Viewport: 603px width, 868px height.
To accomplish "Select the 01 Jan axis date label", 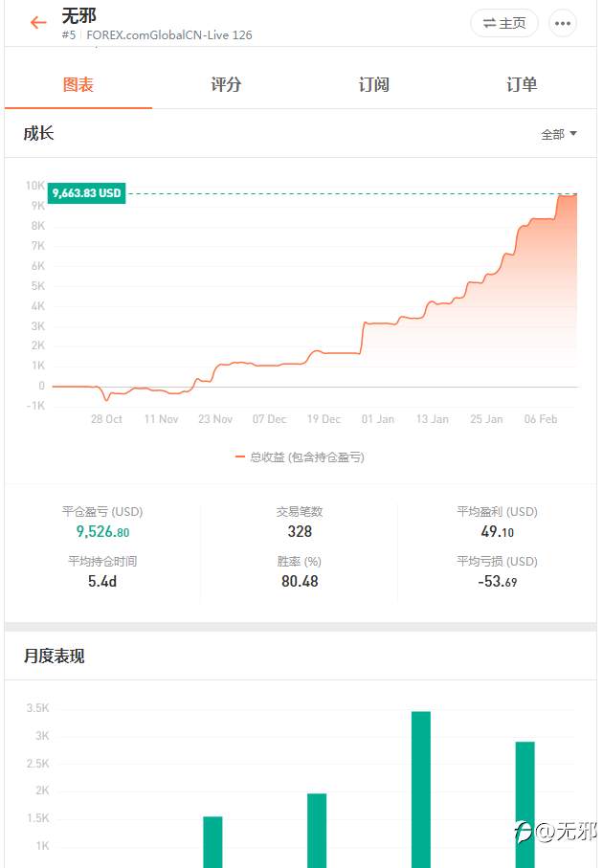I will pyautogui.click(x=378, y=419).
